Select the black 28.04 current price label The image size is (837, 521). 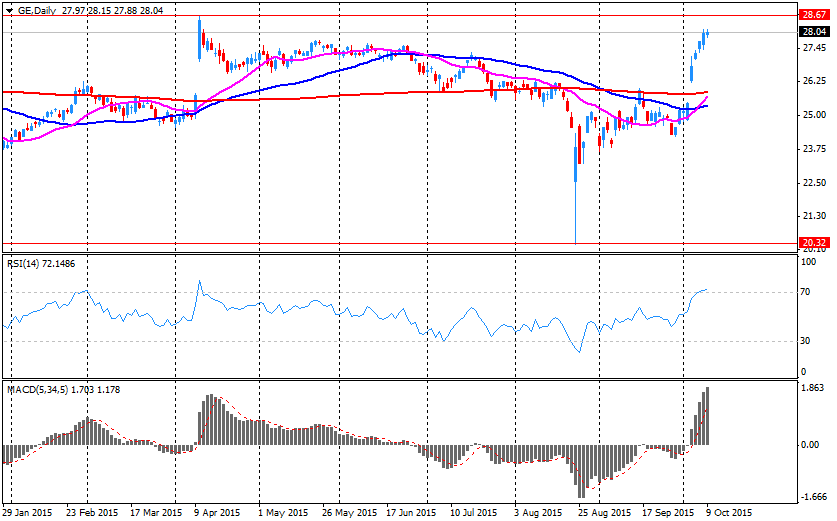814,32
